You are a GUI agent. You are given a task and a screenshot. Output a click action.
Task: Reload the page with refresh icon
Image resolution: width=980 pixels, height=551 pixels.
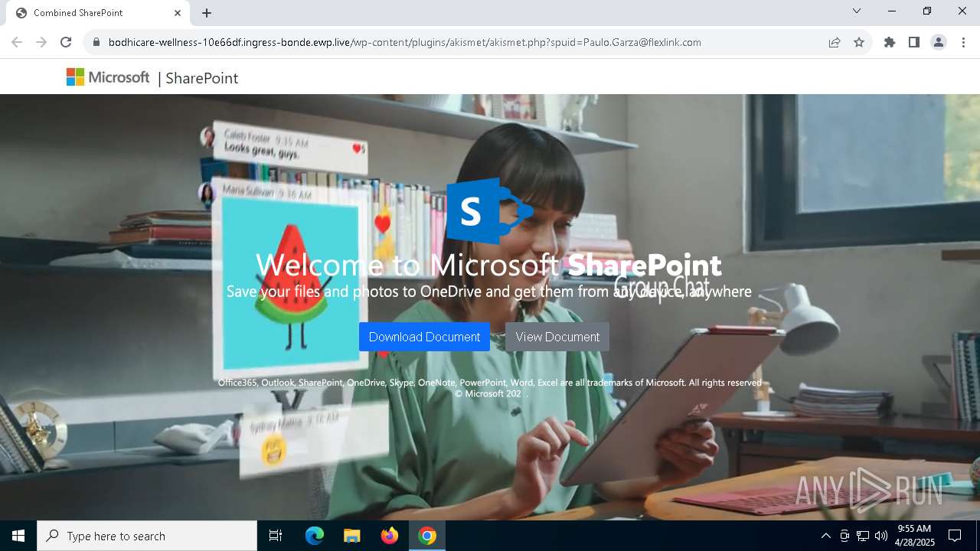point(66,42)
